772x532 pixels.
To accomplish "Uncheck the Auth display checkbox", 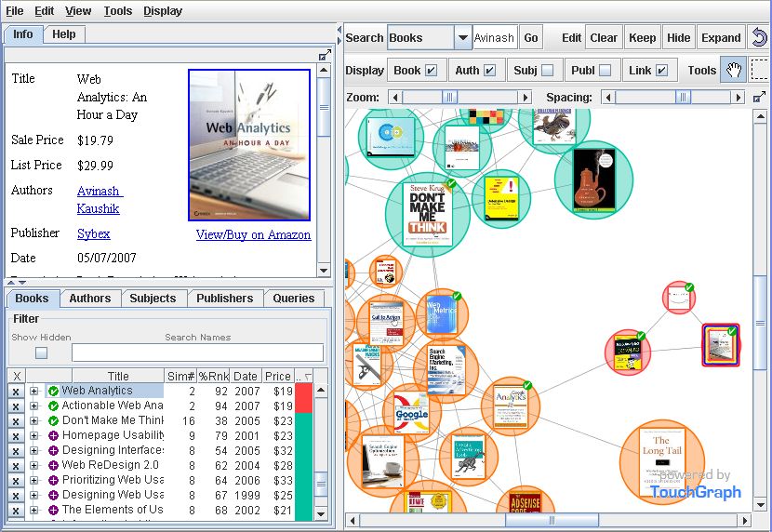I will pos(489,71).
